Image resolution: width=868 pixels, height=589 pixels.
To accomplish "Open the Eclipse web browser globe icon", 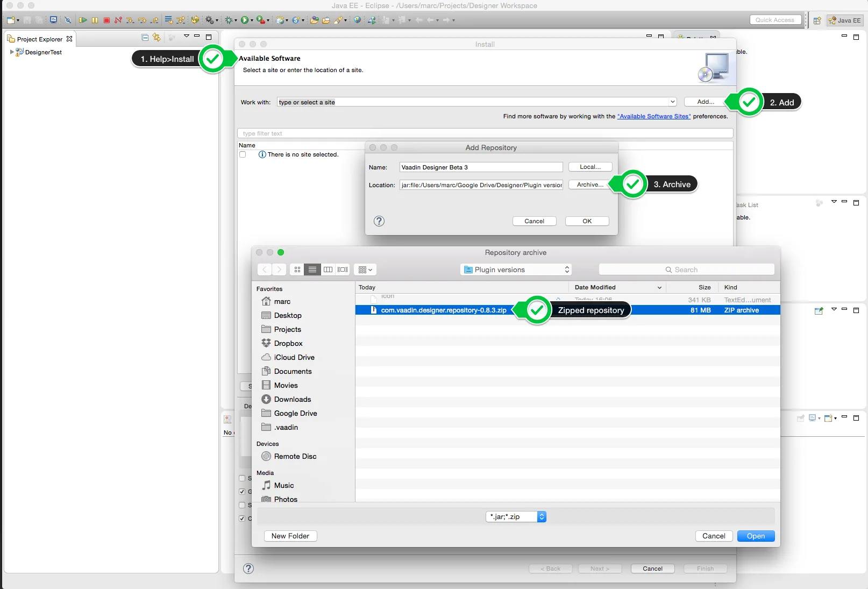I will coord(357,20).
